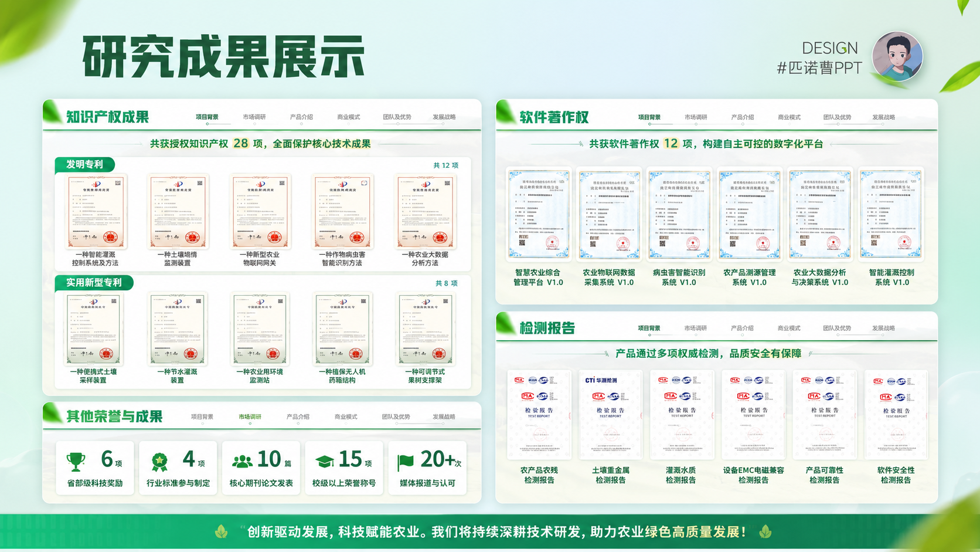The image size is (980, 552).
Task: Open the 一种植保无人机药箱结构 patent certificate
Action: [342, 329]
